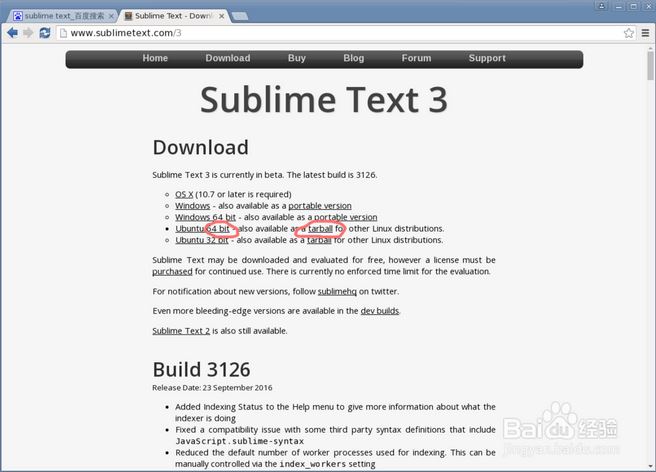Reload the page with the refresh icon
The width and height of the screenshot is (656, 472).
45,33
